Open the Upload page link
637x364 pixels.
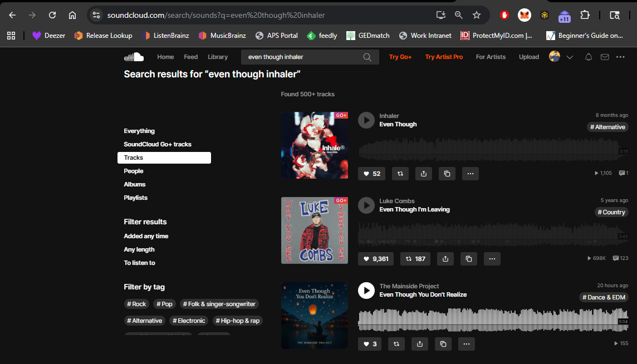tap(529, 57)
